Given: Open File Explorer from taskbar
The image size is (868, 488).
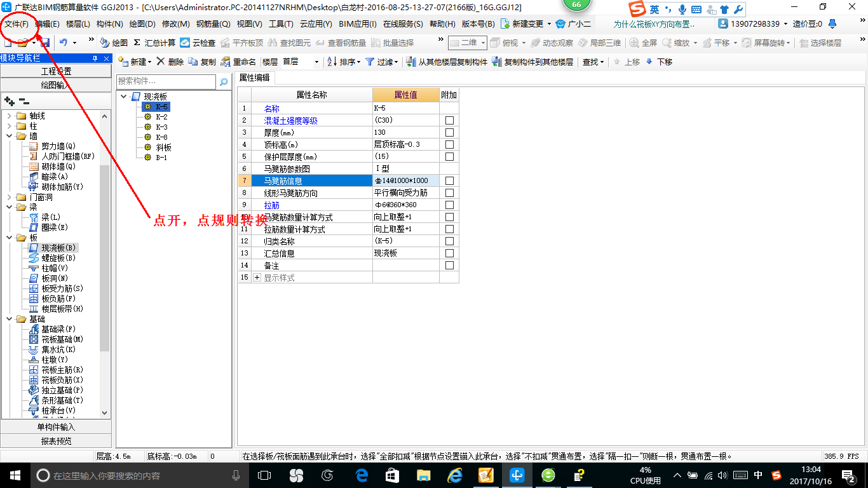Looking at the screenshot, I should pos(424,475).
